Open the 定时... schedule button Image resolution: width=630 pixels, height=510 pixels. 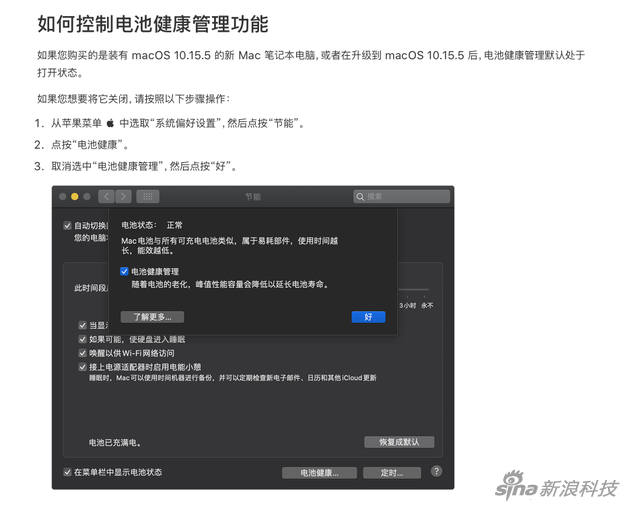tap(392, 473)
